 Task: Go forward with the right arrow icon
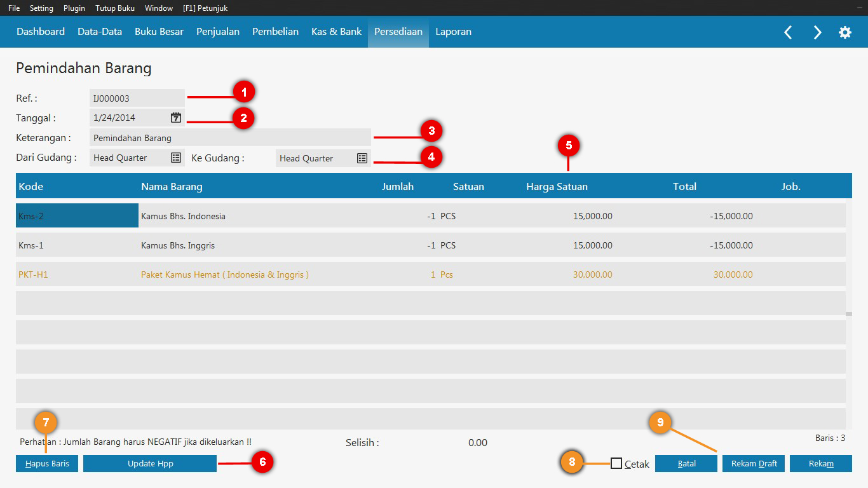(817, 32)
